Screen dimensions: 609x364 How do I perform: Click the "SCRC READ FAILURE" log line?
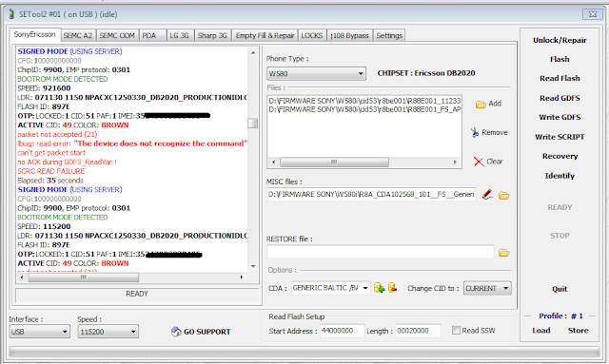click(50, 171)
